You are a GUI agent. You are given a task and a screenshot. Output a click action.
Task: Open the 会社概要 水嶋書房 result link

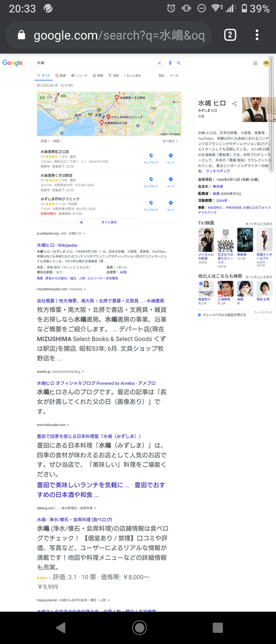click(x=101, y=300)
